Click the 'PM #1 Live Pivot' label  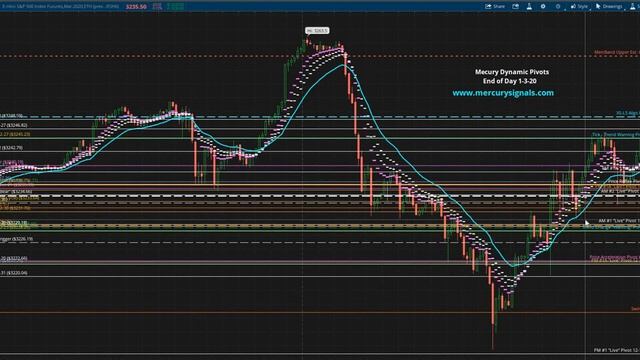coord(617,350)
